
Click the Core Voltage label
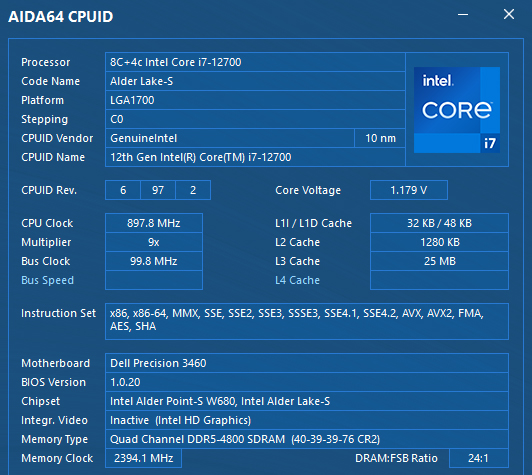point(308,190)
